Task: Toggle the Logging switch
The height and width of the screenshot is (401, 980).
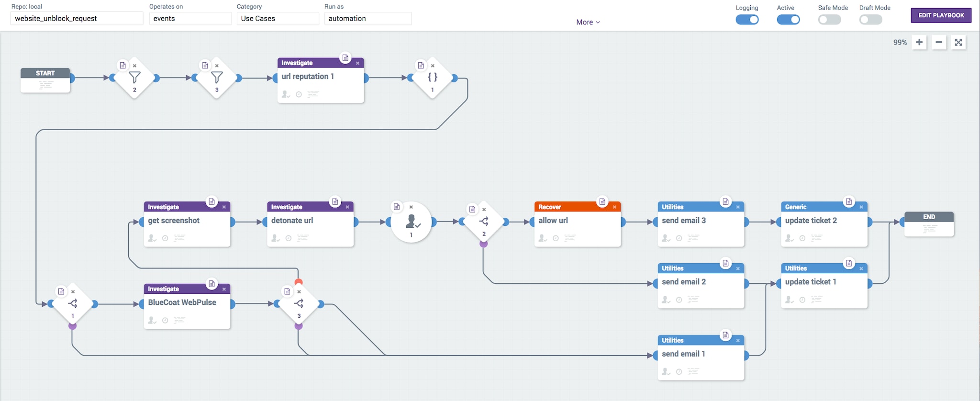Action: [747, 20]
